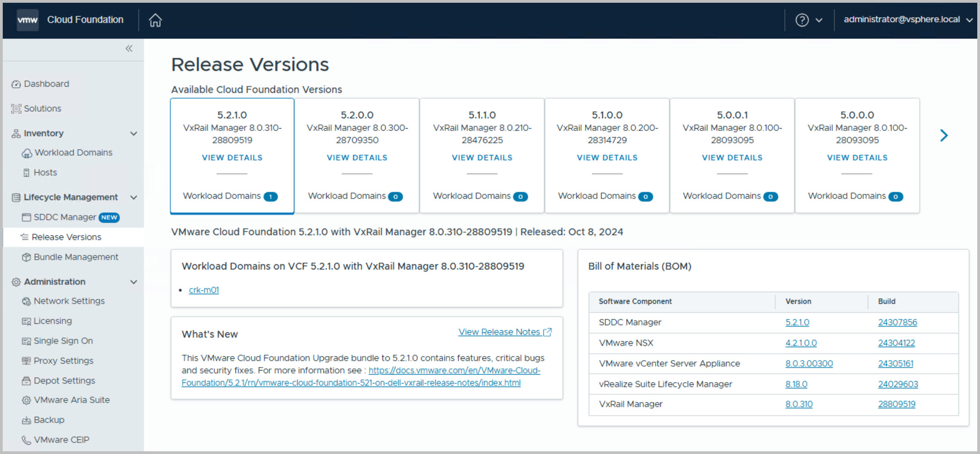Click the Workload Domains cloud icon
This screenshot has width=980, height=454.
click(x=27, y=153)
